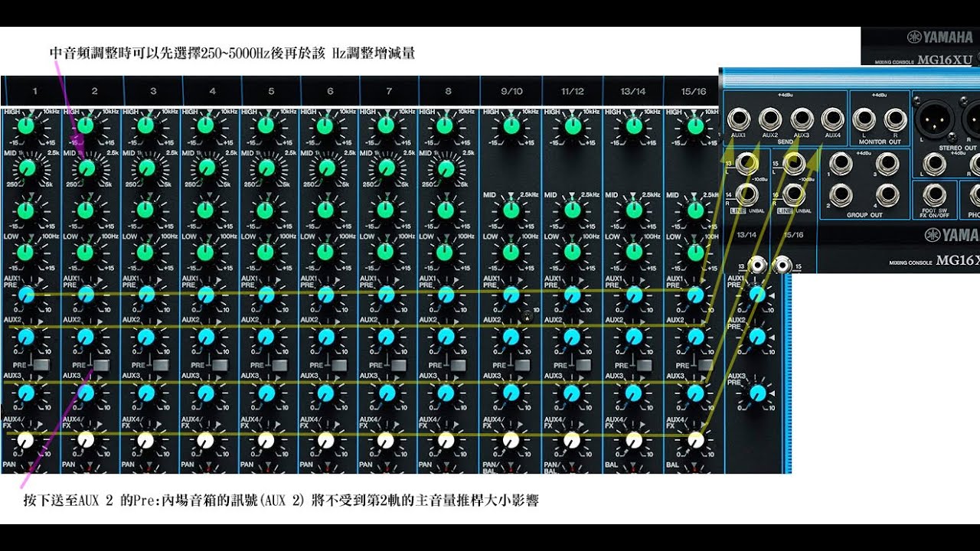Click the MID frequency knob on channel 8
The image size is (980, 551).
pyautogui.click(x=446, y=168)
